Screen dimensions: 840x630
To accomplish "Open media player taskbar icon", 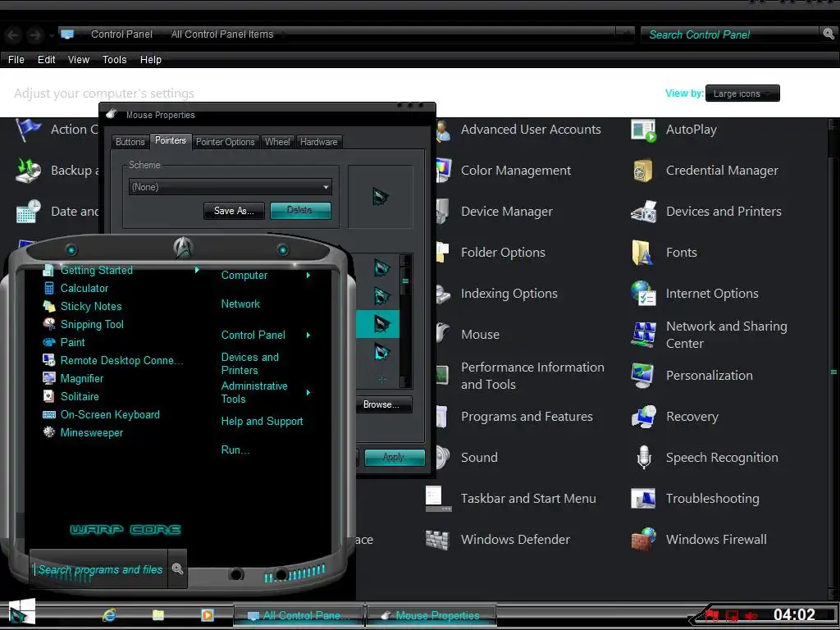I will coord(208,615).
